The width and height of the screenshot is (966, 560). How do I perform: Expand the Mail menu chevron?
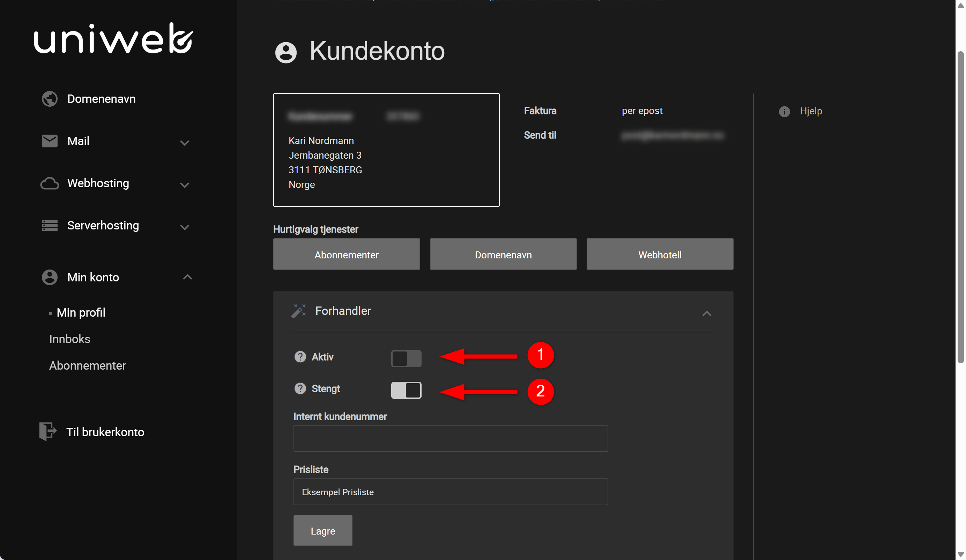tap(184, 143)
